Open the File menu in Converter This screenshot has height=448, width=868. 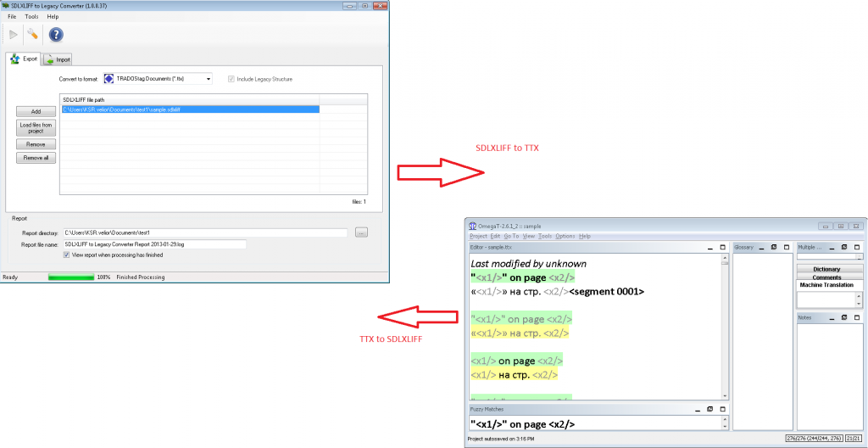[x=12, y=17]
